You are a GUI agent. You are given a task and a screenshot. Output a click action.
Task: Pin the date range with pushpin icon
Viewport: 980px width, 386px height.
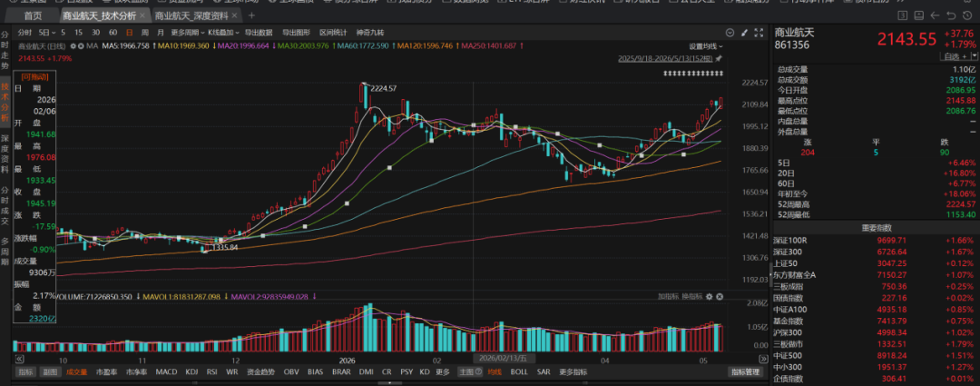719,59
